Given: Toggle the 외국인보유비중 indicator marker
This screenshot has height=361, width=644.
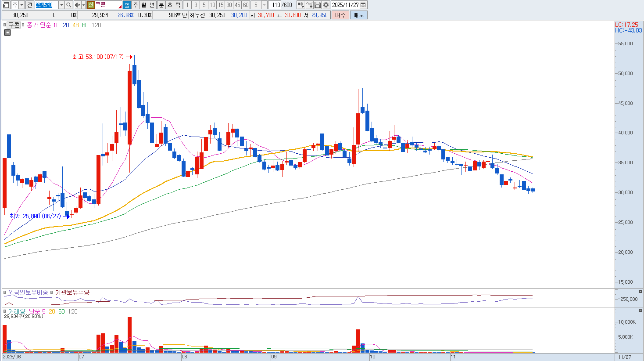Looking at the screenshot, I should pyautogui.click(x=5, y=292).
